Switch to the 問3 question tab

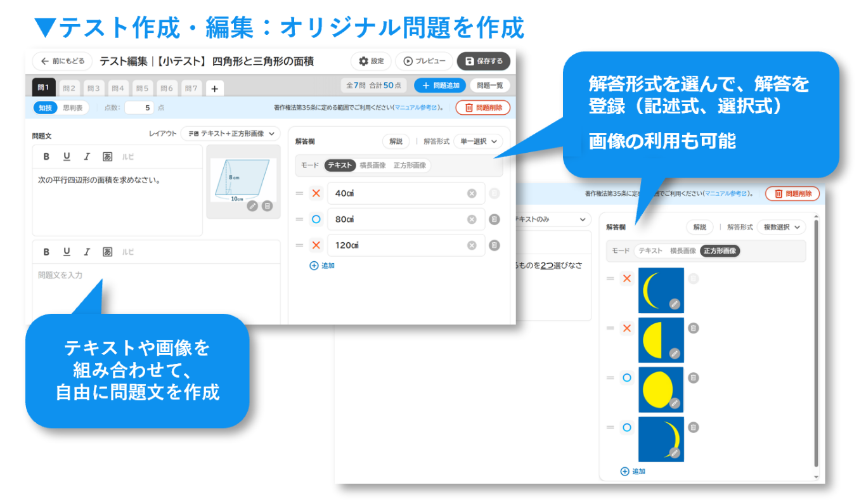94,88
